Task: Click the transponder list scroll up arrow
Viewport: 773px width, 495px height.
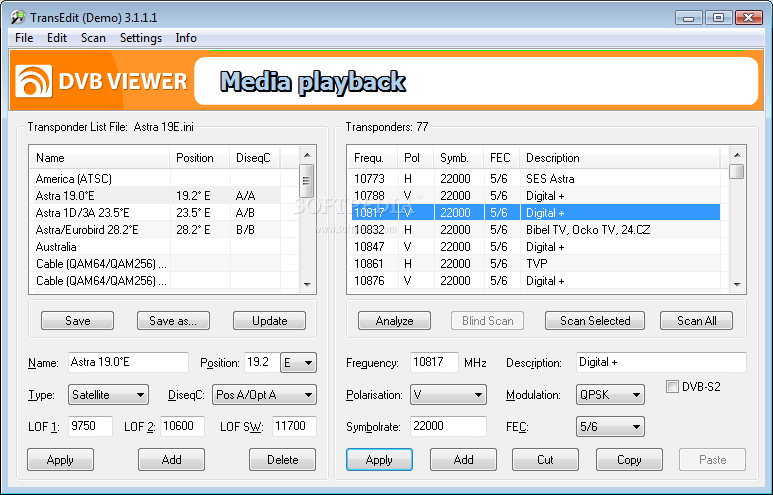Action: point(737,155)
